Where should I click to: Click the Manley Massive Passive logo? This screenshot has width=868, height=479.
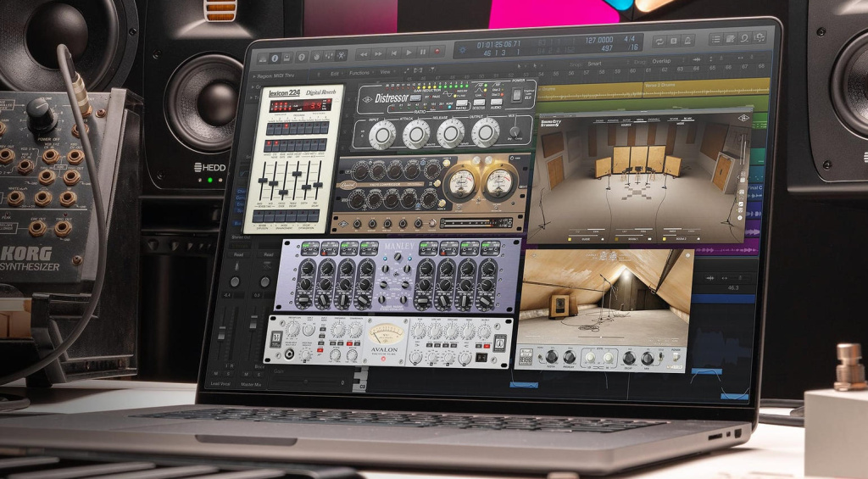399,246
